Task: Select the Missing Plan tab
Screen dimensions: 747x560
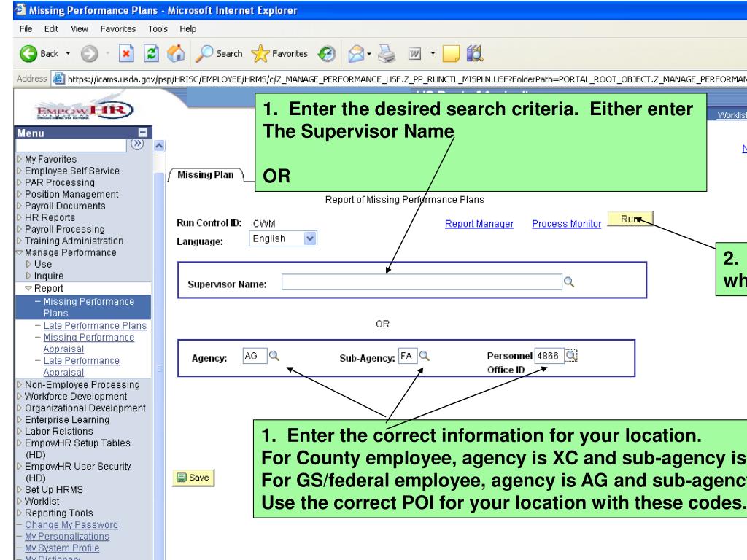Action: point(205,175)
